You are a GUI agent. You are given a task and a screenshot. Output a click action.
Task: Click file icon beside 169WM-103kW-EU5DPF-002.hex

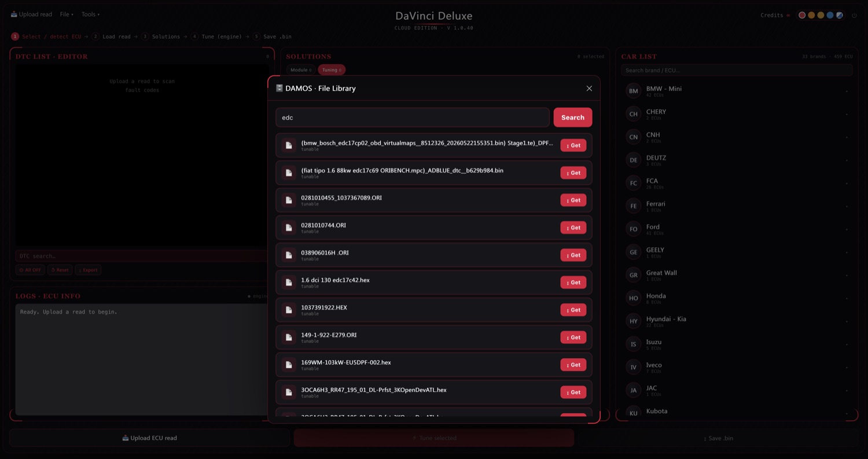(289, 365)
